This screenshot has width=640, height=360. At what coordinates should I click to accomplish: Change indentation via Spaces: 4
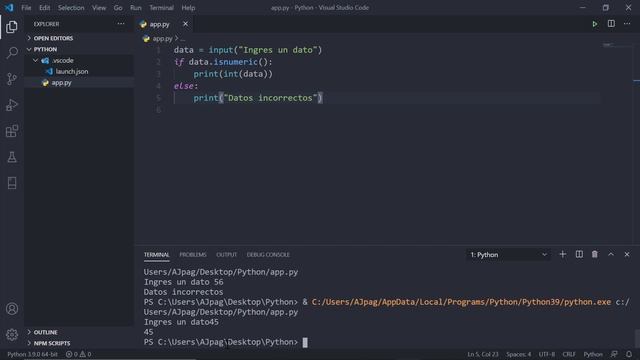pos(518,354)
